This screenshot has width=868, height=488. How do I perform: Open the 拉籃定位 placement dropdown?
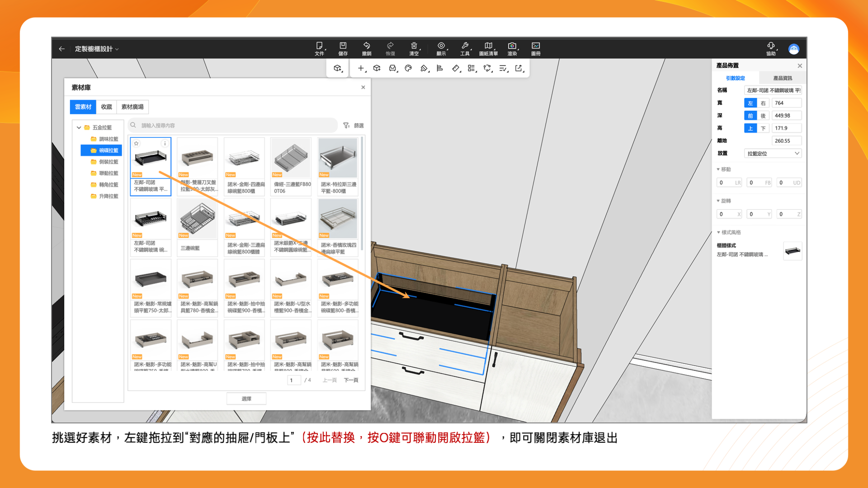[773, 154]
